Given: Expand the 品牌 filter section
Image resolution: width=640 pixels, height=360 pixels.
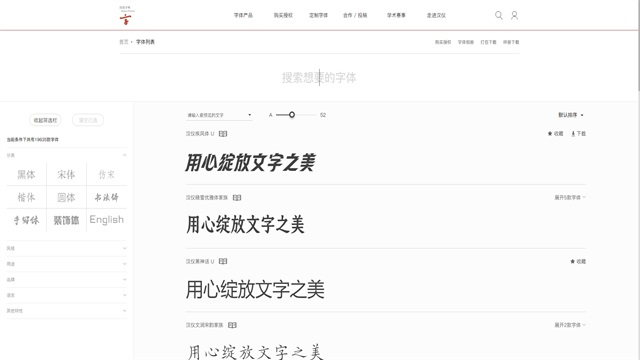Looking at the screenshot, I should (67, 280).
